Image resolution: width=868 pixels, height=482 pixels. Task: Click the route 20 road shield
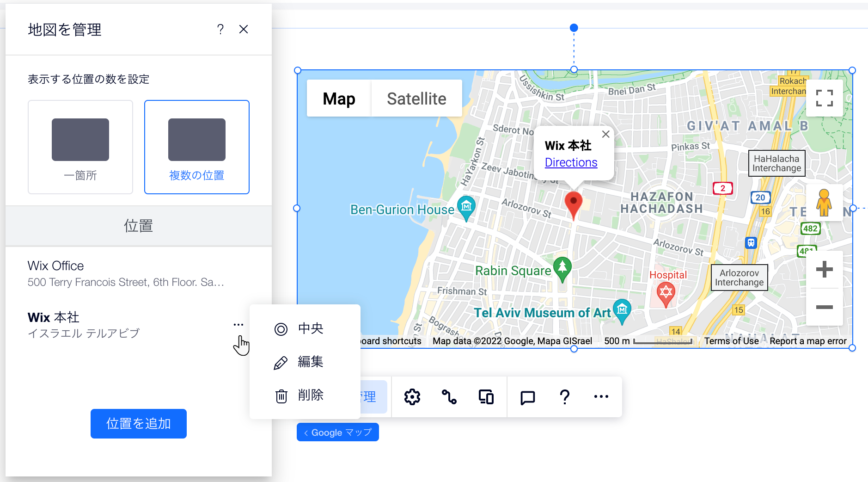coord(760,197)
